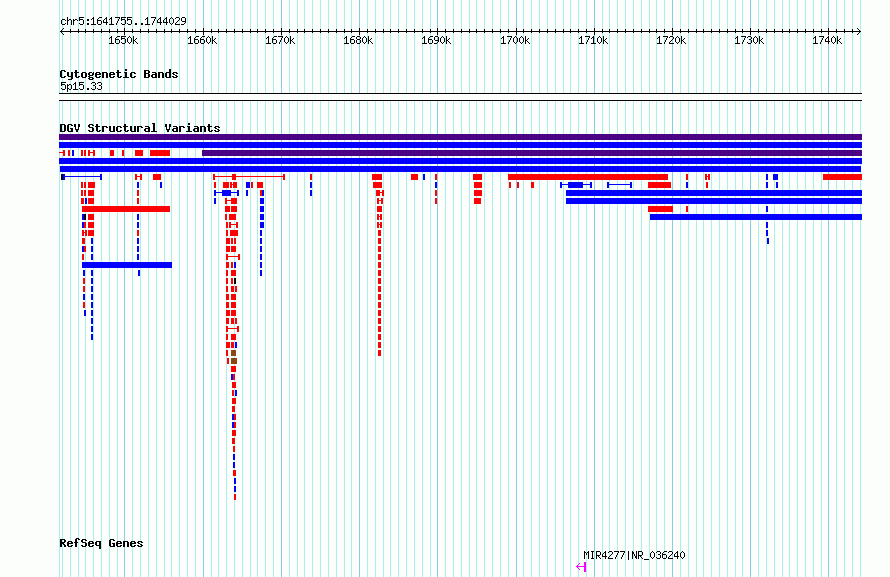Click the 5p15.33 band label

(81, 86)
